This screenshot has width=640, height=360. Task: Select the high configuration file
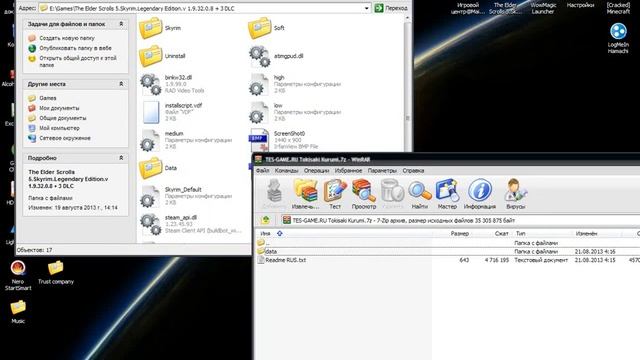pos(295,84)
